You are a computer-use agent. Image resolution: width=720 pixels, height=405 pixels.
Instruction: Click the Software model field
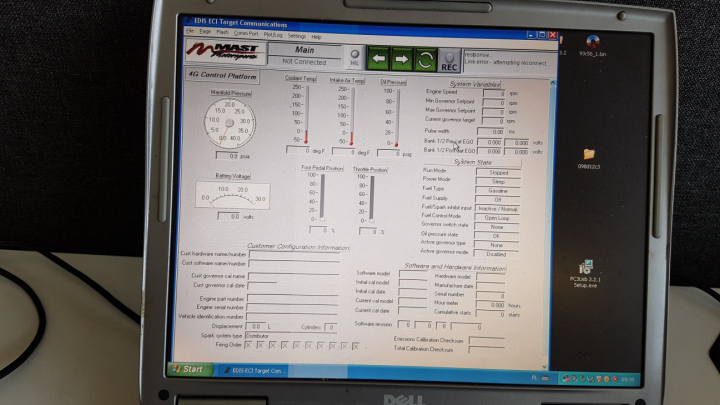[x=413, y=274]
